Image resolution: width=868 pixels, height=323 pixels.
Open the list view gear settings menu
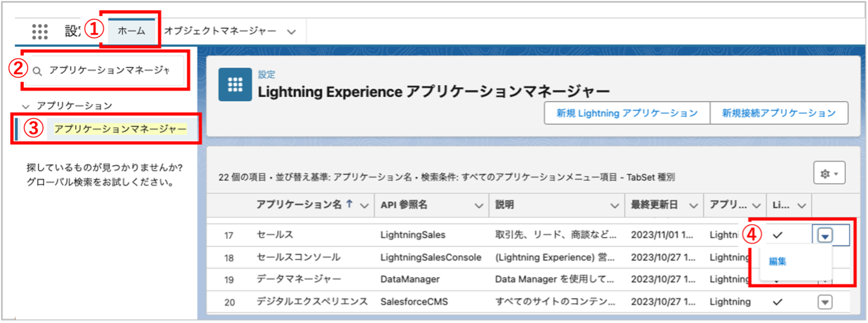[829, 173]
